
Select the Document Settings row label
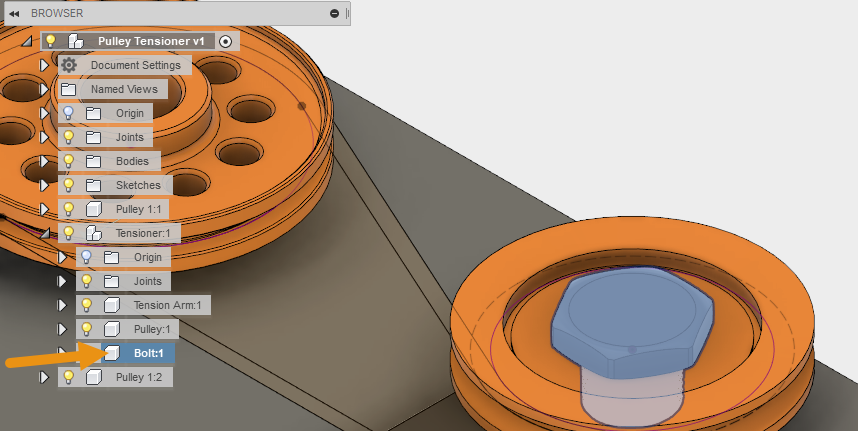click(x=136, y=65)
